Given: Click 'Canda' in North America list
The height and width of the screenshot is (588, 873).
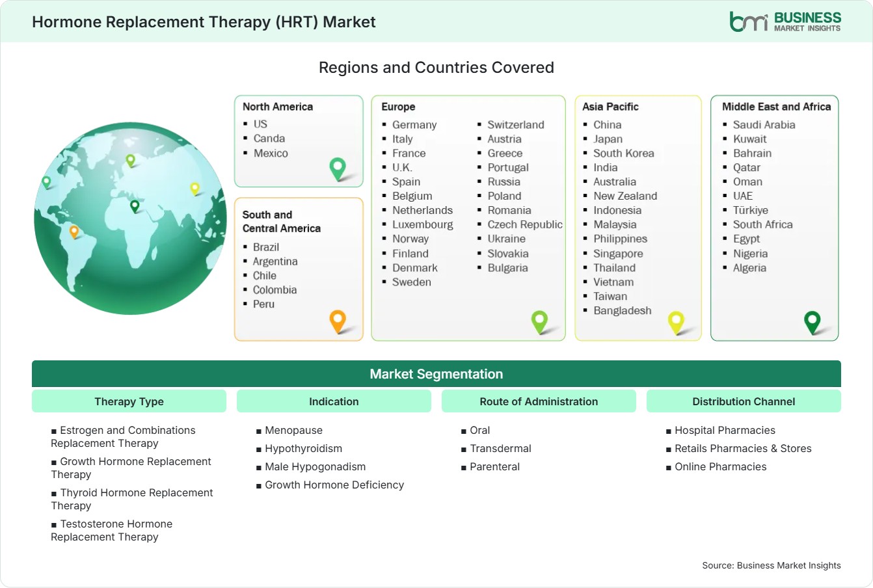Looking at the screenshot, I should point(269,139).
